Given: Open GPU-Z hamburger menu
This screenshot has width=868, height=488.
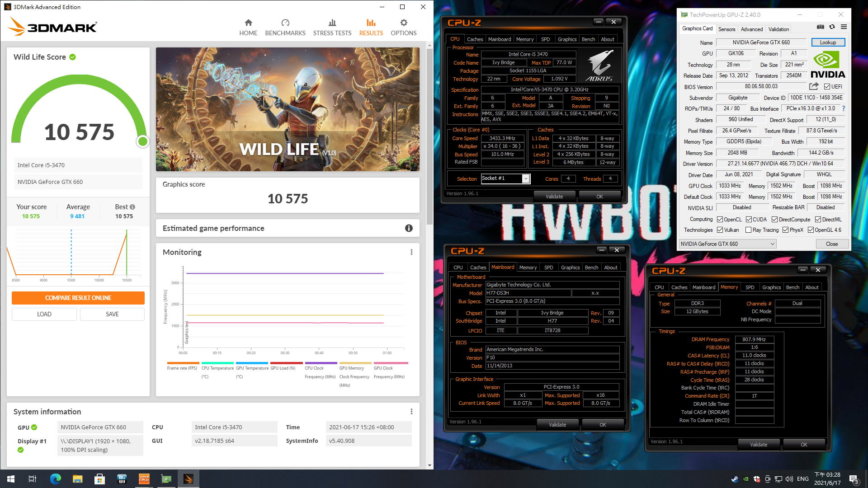Looking at the screenshot, I should click(844, 27).
